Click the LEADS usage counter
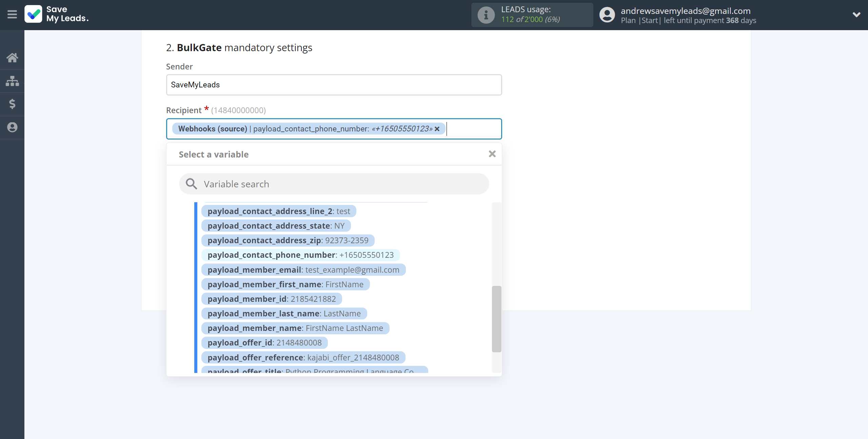 tap(530, 19)
